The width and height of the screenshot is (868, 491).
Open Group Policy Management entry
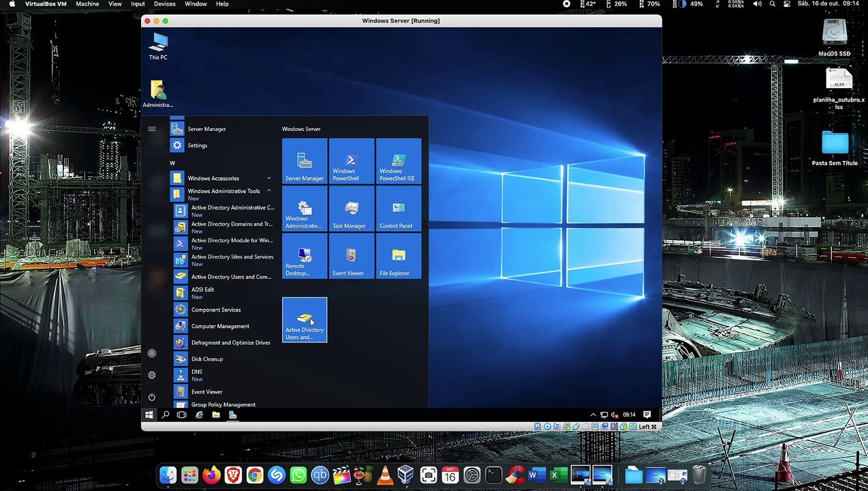click(223, 404)
